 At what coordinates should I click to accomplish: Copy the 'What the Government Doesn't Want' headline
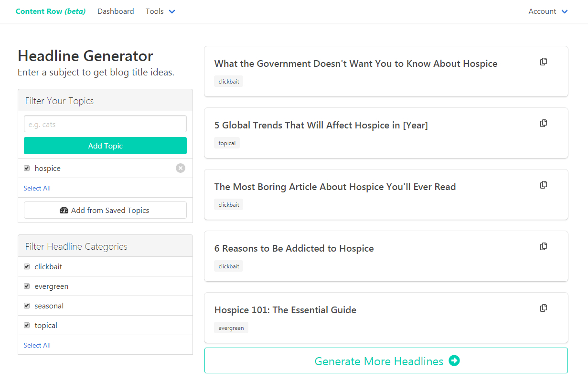click(x=544, y=62)
